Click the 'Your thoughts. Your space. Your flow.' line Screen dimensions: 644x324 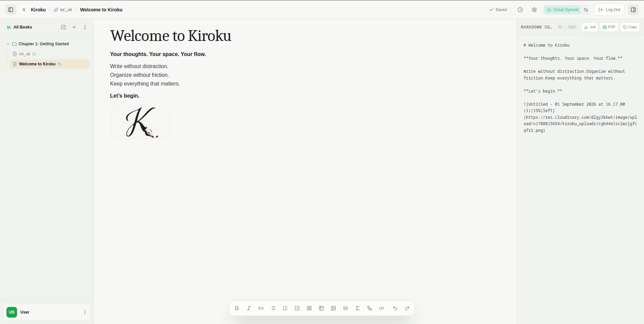coord(158,54)
